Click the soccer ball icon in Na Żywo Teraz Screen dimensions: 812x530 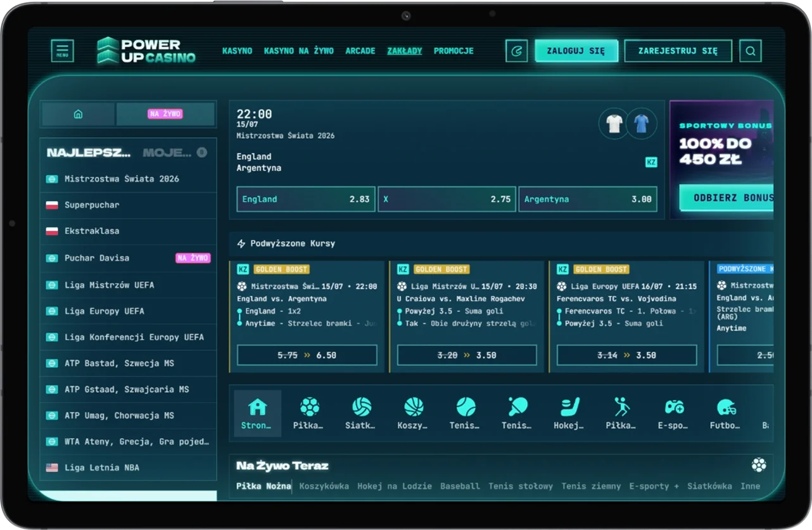759,465
